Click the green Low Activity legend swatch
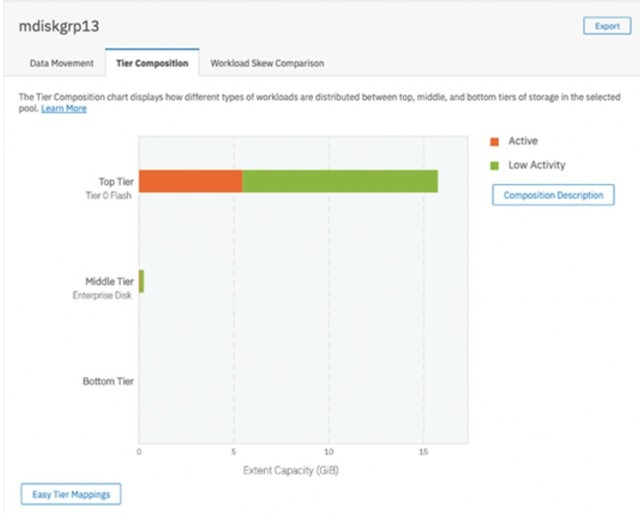The image size is (640, 516). point(495,165)
